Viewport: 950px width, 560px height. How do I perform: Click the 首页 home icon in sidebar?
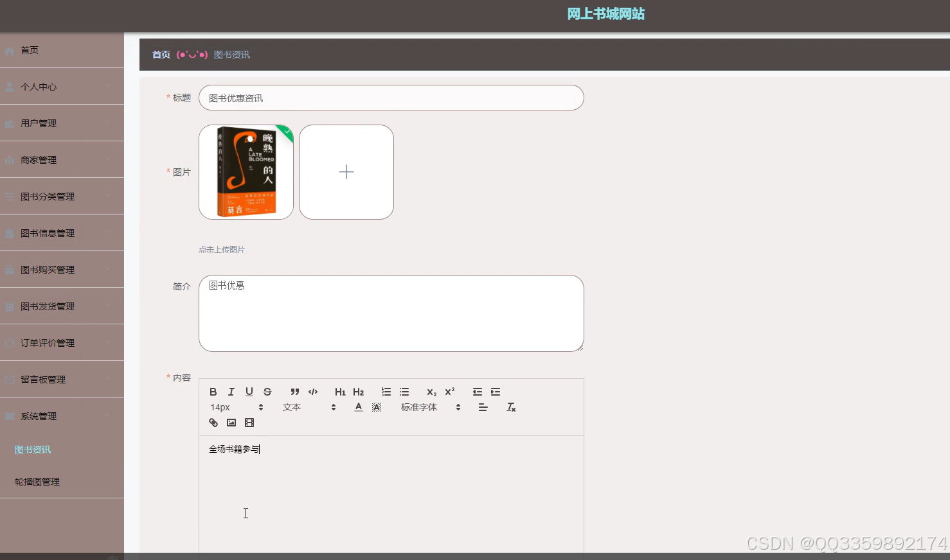pos(10,50)
